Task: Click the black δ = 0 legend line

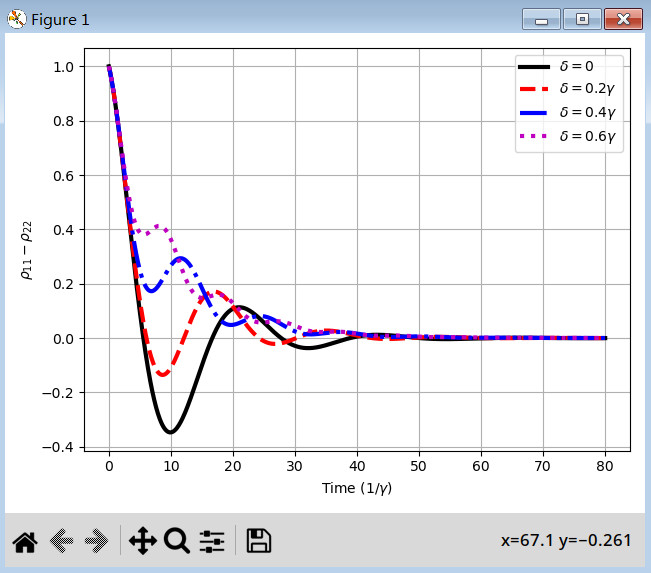Action: coord(534,66)
